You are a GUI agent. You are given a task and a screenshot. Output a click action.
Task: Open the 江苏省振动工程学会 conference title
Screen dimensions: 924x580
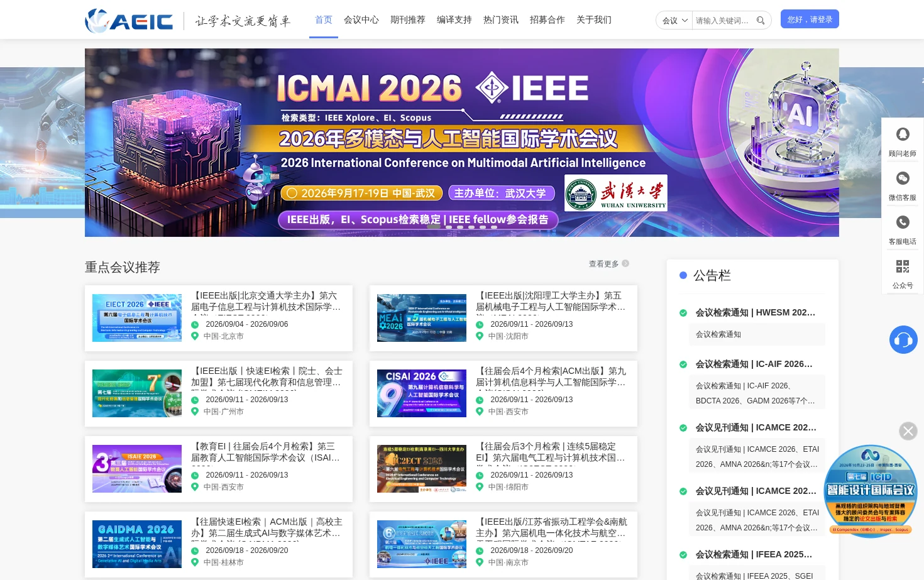pyautogui.click(x=551, y=528)
